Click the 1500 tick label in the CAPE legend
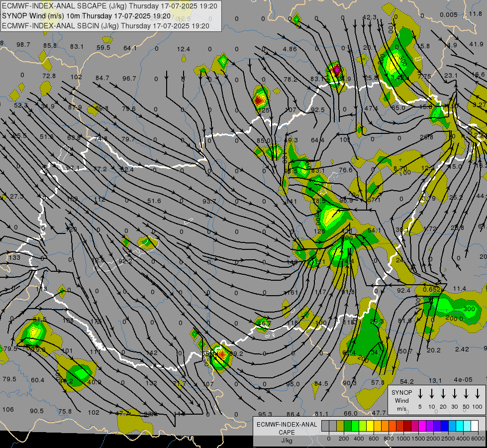 (418, 439)
